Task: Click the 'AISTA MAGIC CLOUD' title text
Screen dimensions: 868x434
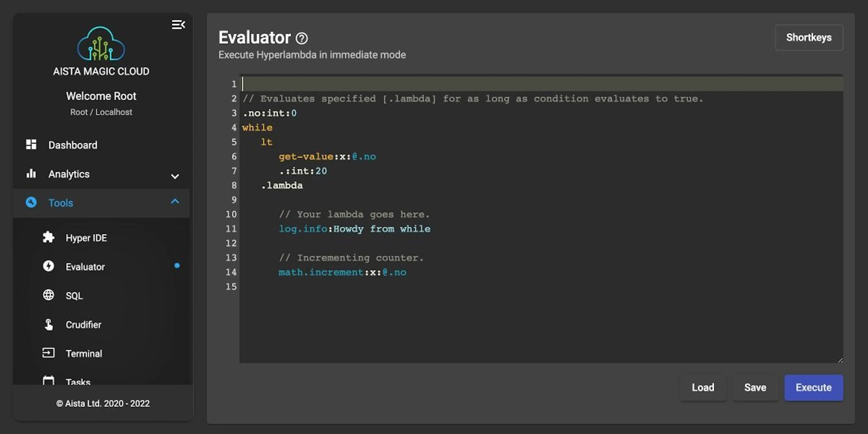Action: 101,71
